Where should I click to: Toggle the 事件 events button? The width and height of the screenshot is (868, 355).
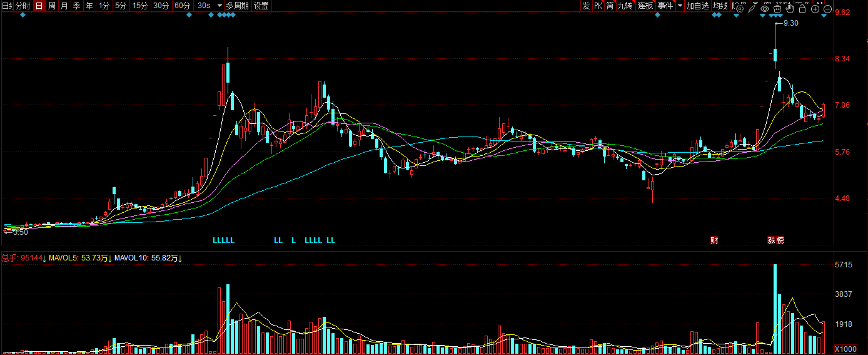pos(665,6)
